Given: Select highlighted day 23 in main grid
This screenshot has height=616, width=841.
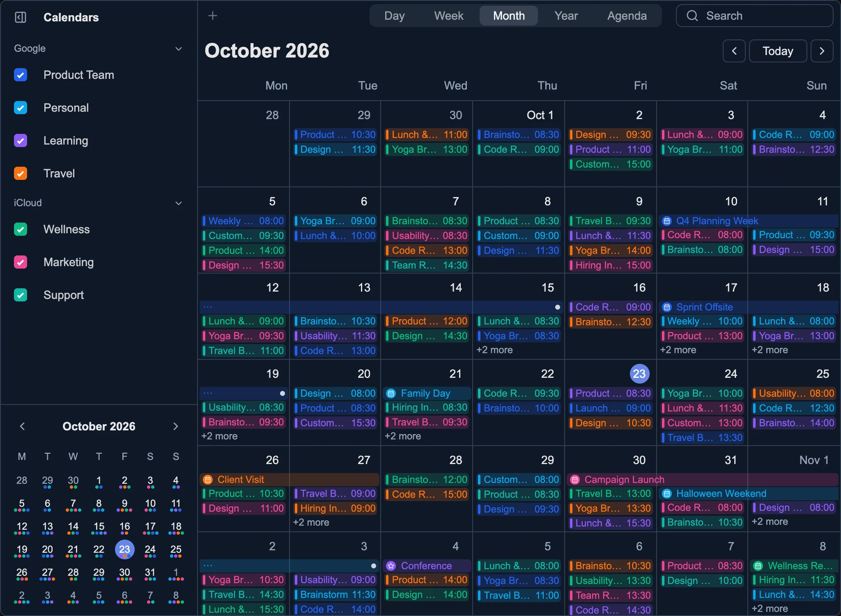Looking at the screenshot, I should tap(639, 374).
